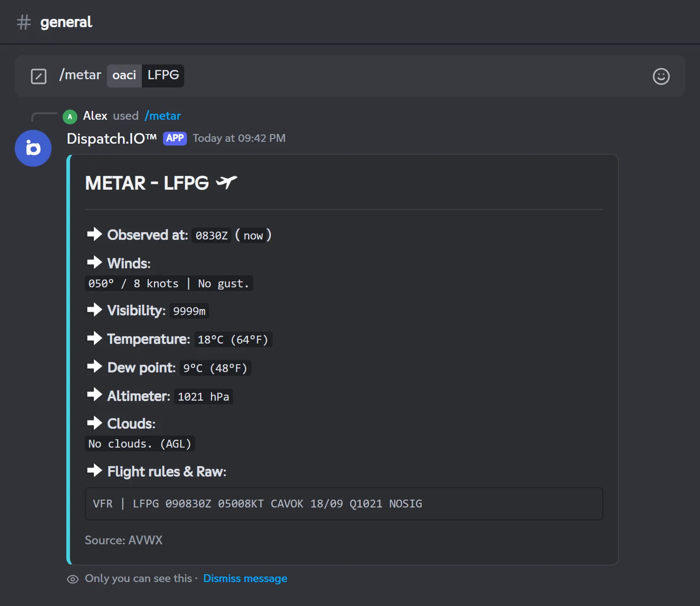Open the /metar command link after Alex used
The height and width of the screenshot is (606, 700).
click(163, 116)
